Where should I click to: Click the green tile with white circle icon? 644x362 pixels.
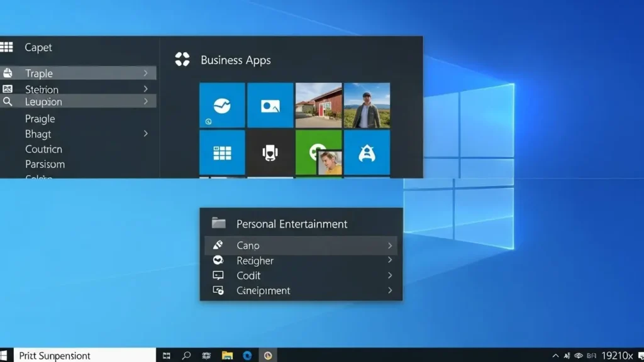coord(311,148)
